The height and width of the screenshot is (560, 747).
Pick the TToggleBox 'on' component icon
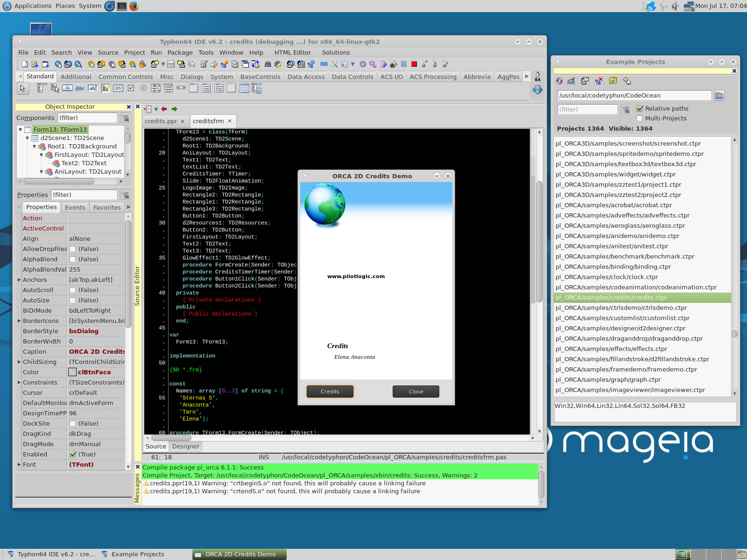[118, 88]
